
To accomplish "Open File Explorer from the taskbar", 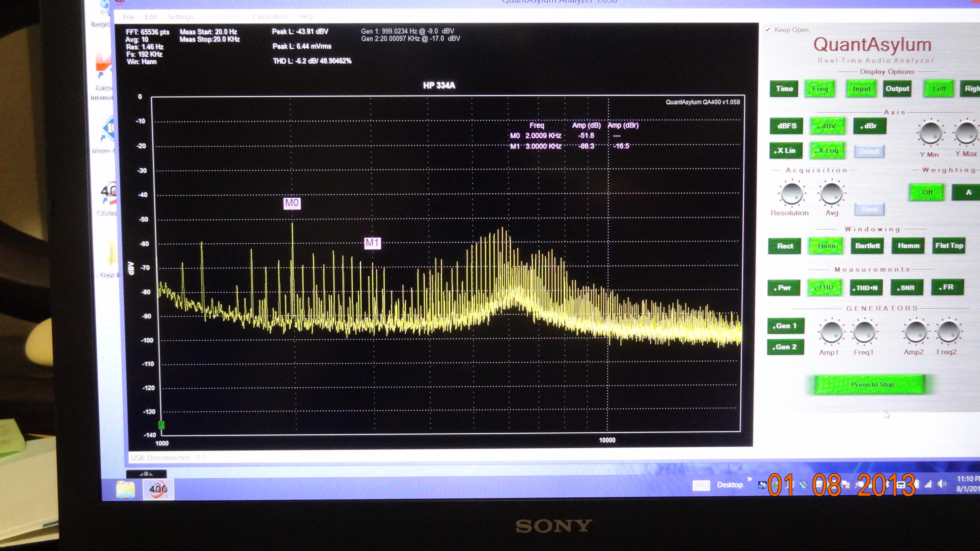I will coord(126,489).
